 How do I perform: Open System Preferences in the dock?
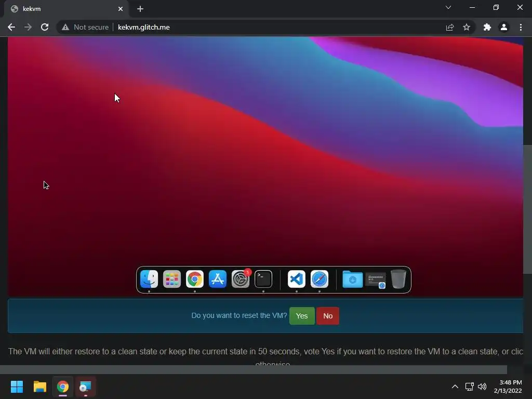pyautogui.click(x=241, y=279)
